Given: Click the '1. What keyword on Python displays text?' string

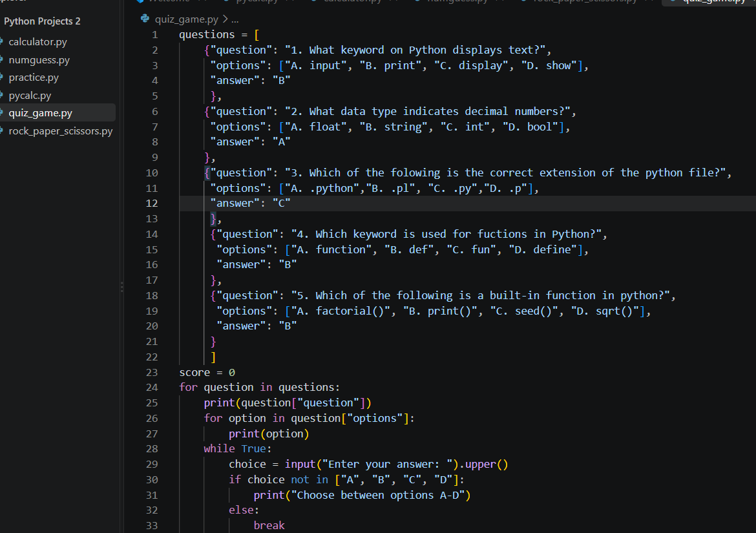Looking at the screenshot, I should pyautogui.click(x=415, y=50).
